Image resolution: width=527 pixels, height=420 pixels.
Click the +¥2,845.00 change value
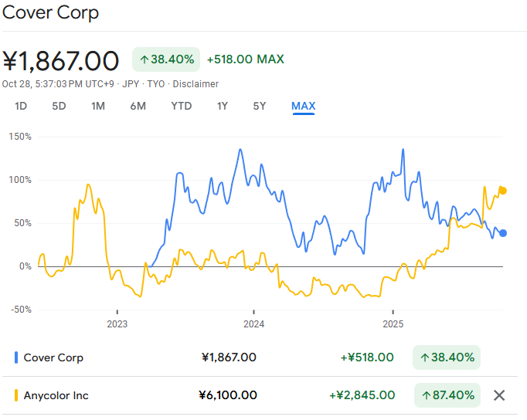click(362, 395)
